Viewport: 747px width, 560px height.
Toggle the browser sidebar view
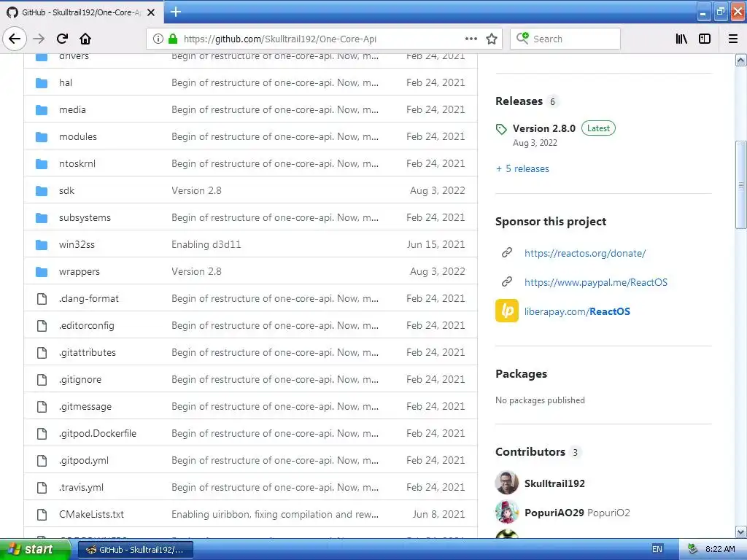(x=705, y=39)
